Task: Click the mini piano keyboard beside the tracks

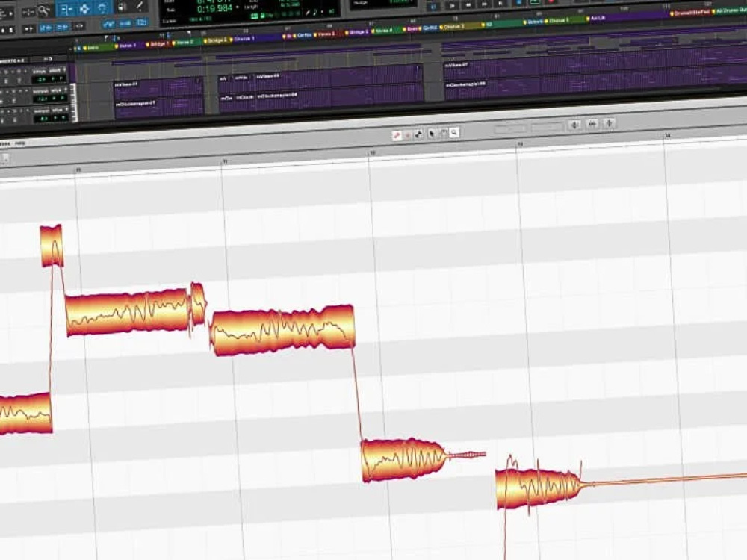Action: (x=74, y=102)
